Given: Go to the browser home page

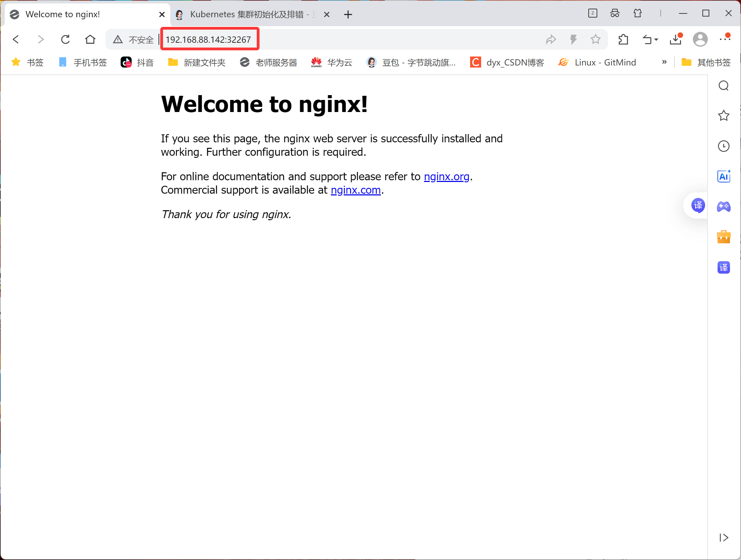Looking at the screenshot, I should tap(90, 39).
